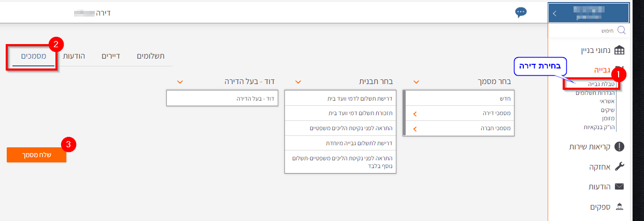Click the חיפוש search field

591,31
